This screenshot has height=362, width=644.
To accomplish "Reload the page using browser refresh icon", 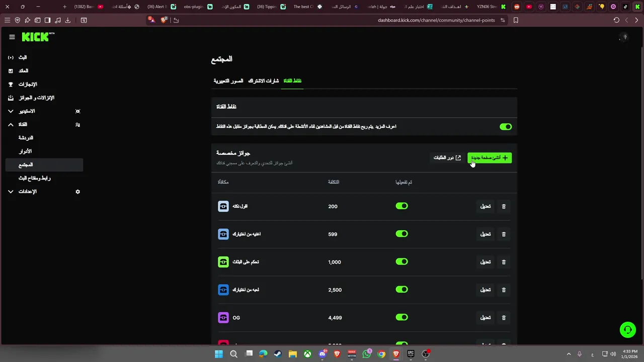I will pyautogui.click(x=616, y=20).
